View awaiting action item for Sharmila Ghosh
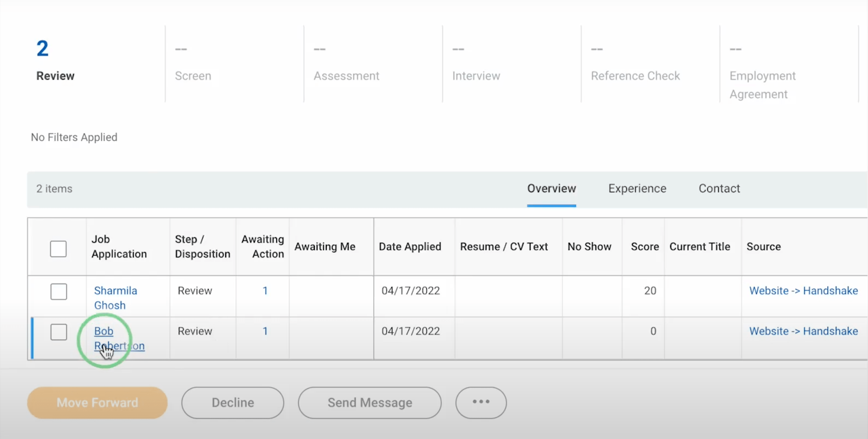Image resolution: width=868 pixels, height=439 pixels. (265, 291)
